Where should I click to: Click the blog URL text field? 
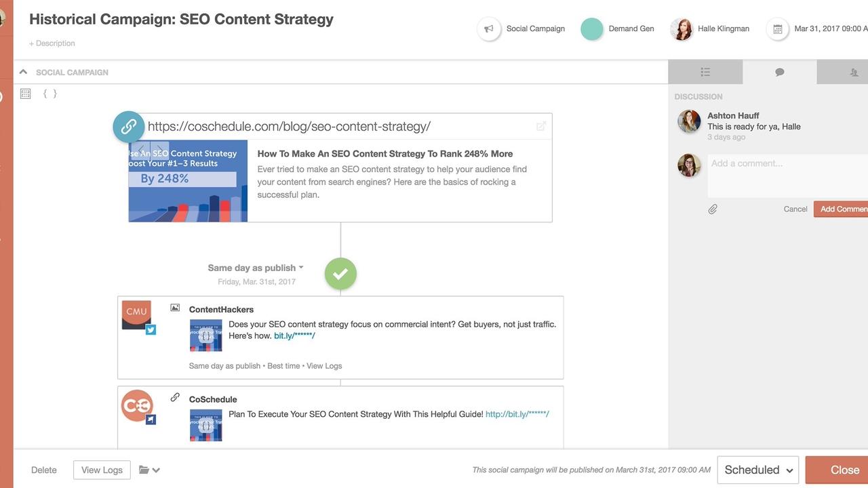pyautogui.click(x=339, y=126)
